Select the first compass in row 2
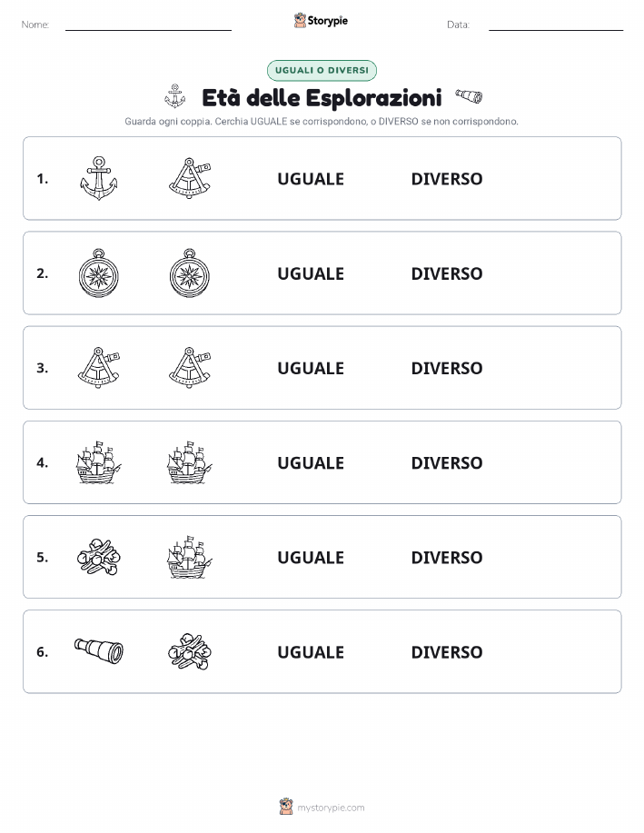This screenshot has width=644, height=833. (99, 273)
